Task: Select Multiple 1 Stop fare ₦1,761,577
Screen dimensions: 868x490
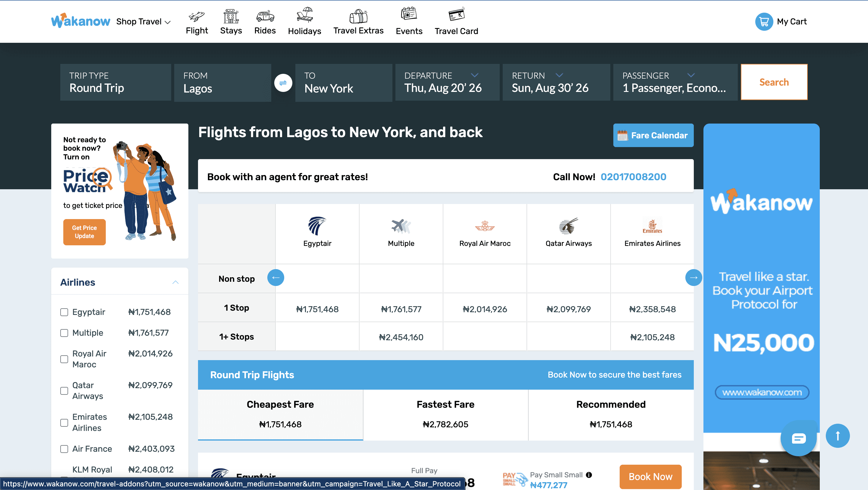Action: pos(401,309)
